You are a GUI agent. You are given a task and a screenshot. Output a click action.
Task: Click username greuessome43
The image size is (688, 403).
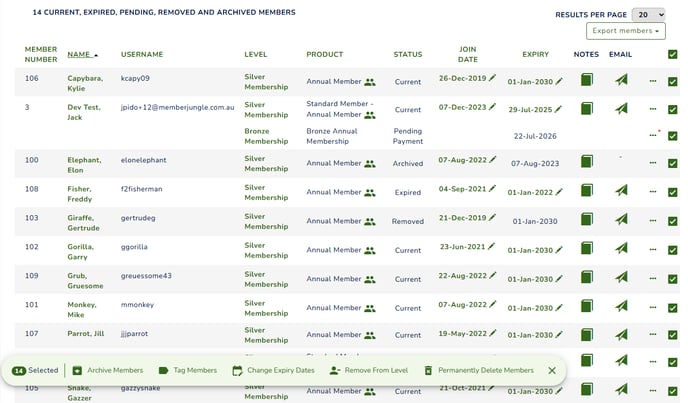coord(146,276)
